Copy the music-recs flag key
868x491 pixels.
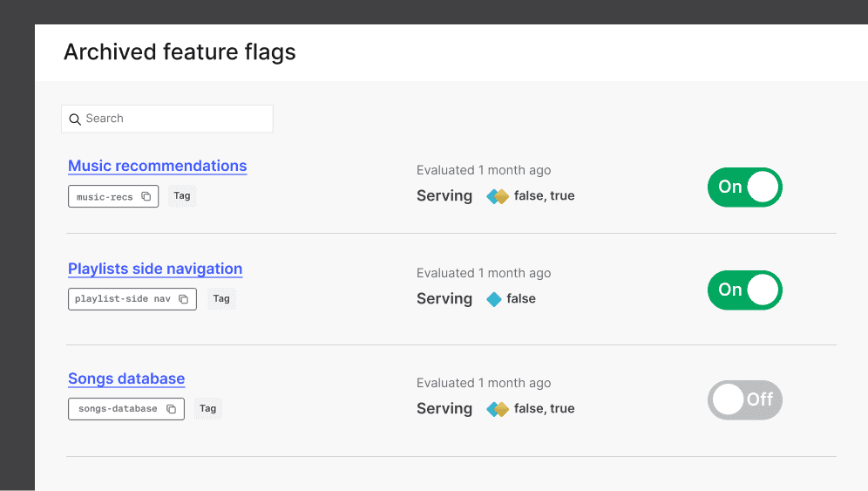tap(146, 197)
